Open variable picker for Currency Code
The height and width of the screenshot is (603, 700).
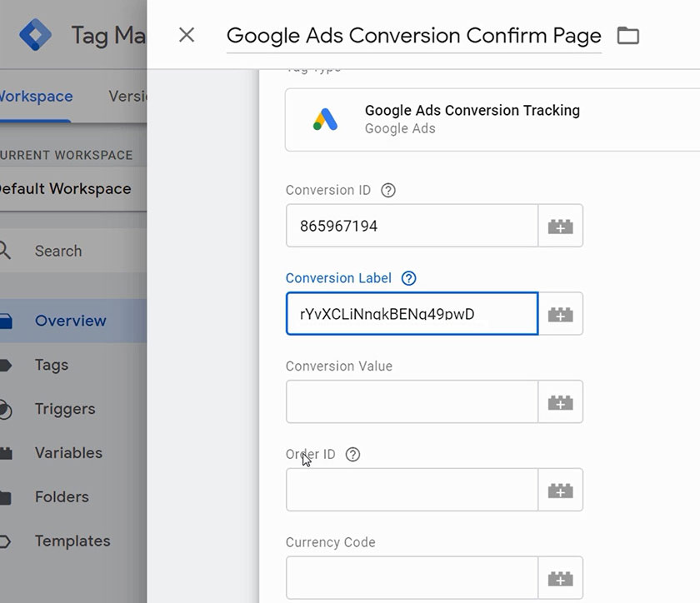coord(560,578)
